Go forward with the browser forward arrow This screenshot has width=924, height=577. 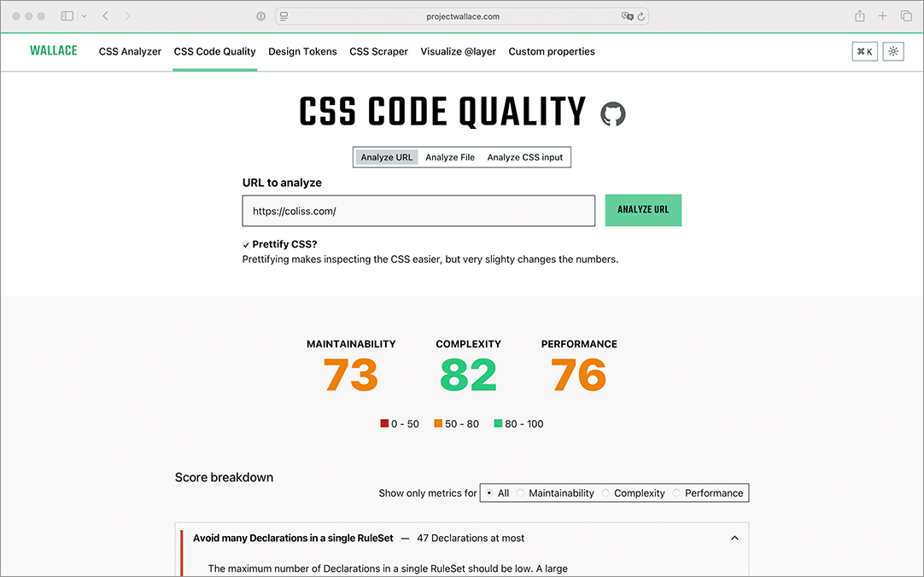(x=127, y=16)
